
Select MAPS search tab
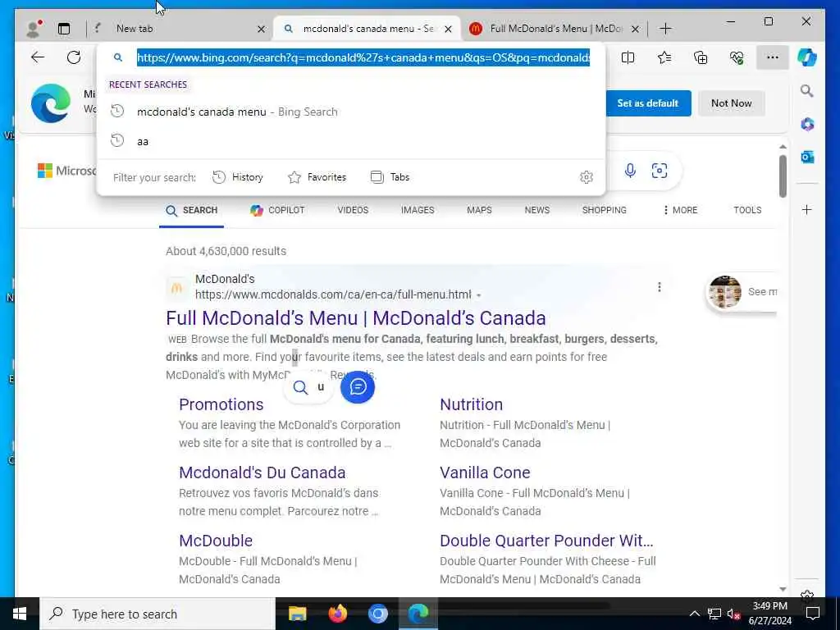[x=479, y=210]
